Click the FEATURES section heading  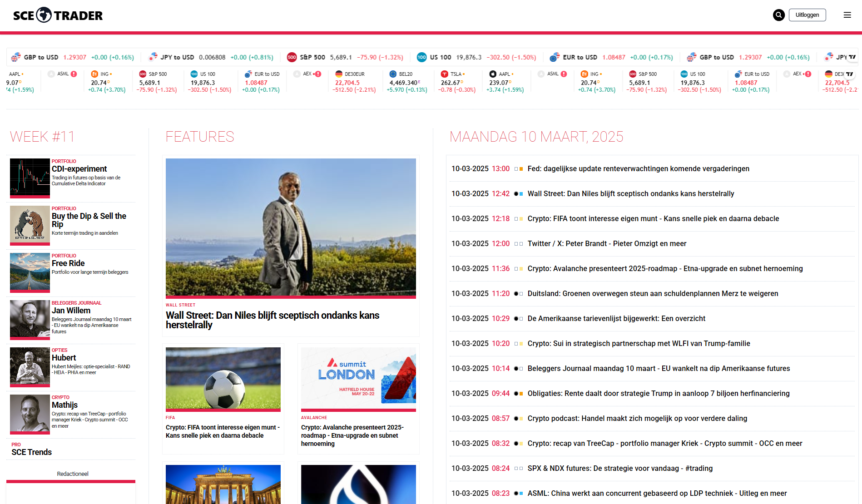(200, 137)
